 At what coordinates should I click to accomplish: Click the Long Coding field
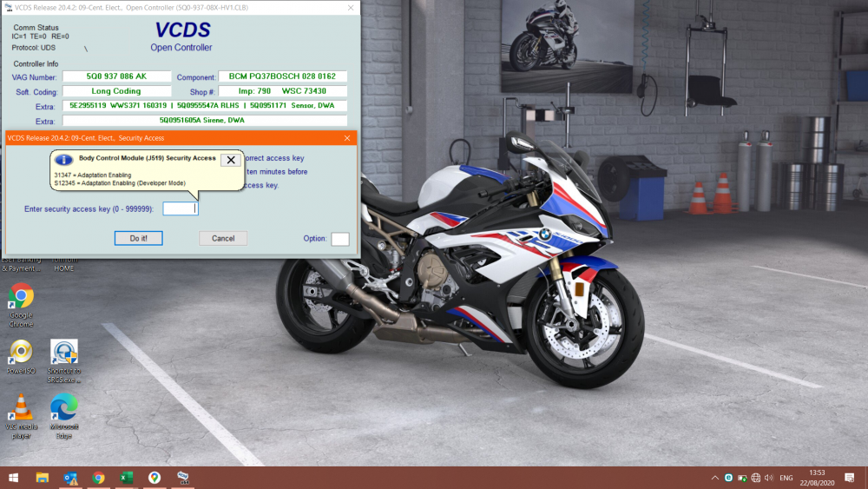click(x=117, y=91)
